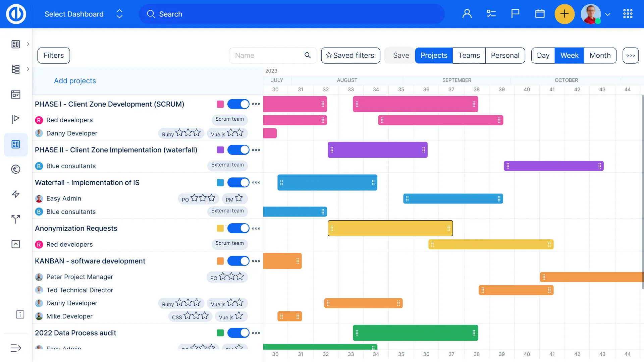Click the purple color swatch for PHASE II

220,150
